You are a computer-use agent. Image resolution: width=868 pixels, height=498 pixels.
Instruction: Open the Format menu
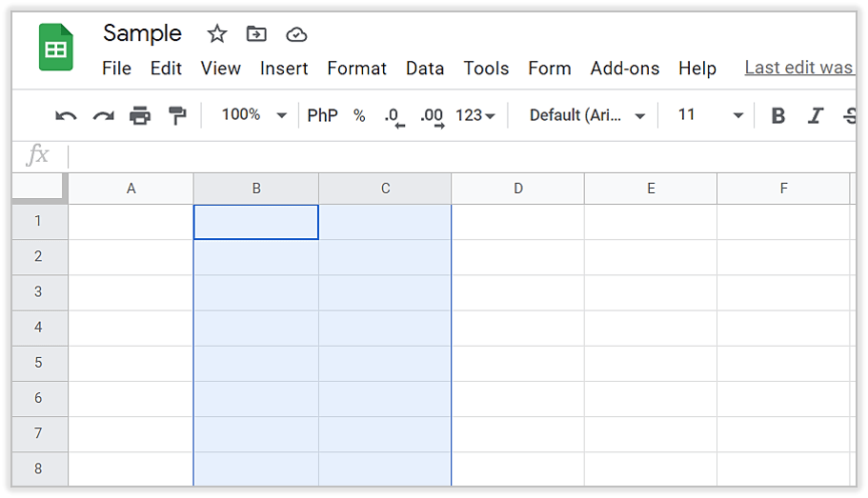pyautogui.click(x=356, y=69)
